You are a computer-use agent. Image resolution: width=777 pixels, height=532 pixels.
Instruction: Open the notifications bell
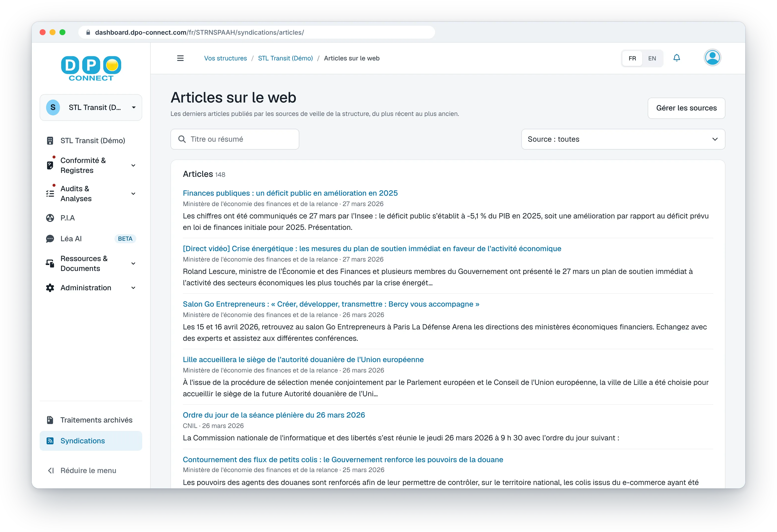676,58
